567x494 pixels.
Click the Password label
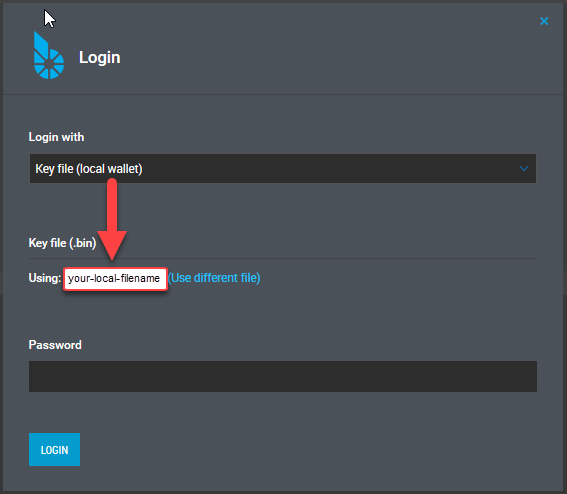(55, 345)
